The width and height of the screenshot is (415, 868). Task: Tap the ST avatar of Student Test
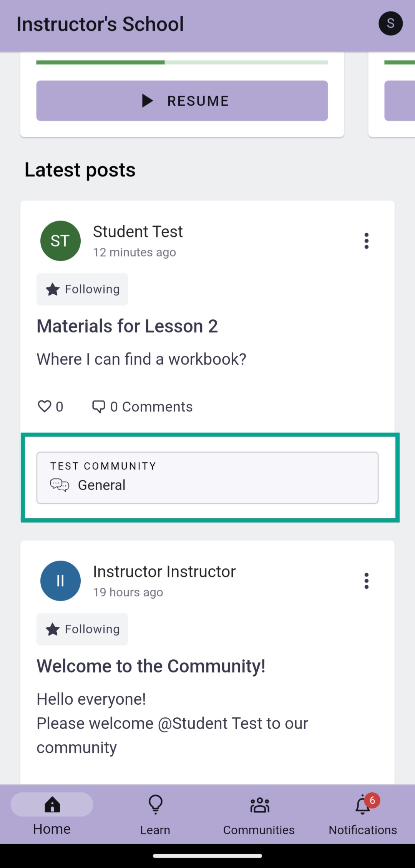[x=60, y=241]
